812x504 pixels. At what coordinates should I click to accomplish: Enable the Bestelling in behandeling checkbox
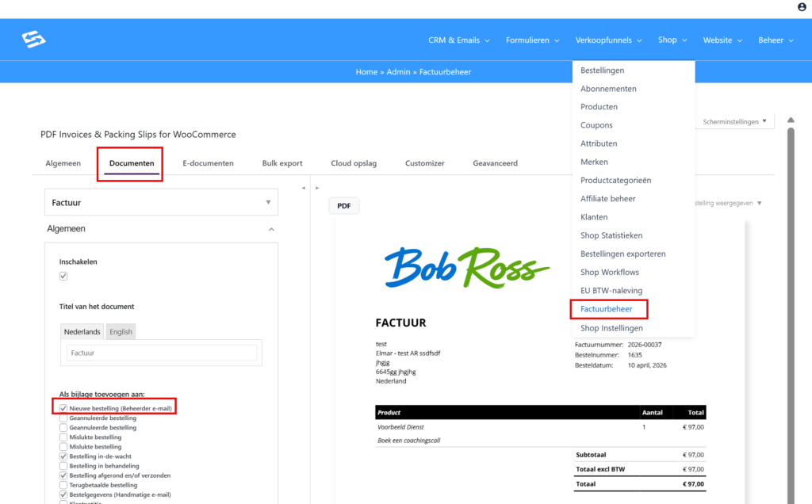click(x=63, y=466)
